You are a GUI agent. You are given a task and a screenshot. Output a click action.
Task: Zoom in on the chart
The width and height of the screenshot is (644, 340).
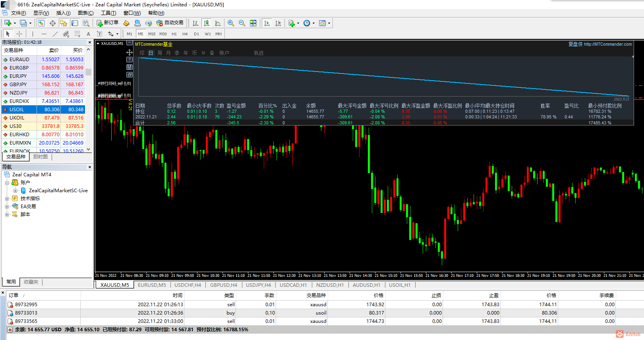click(x=231, y=23)
